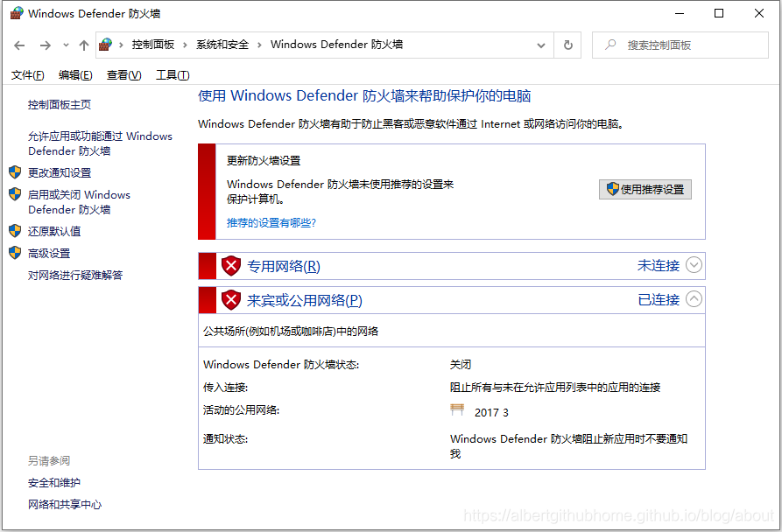Open 推荐的设置有哪些? help link
This screenshot has height=532, width=782.
click(x=271, y=222)
